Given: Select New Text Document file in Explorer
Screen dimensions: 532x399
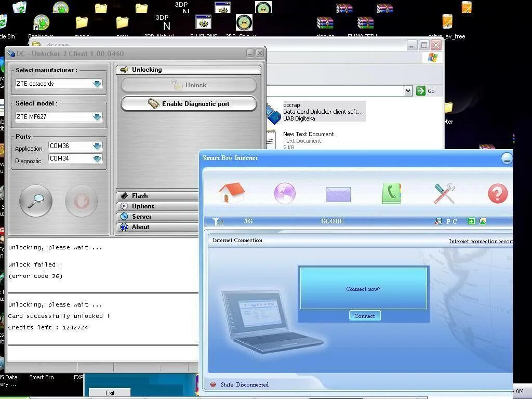Looking at the screenshot, I should coord(308,135).
